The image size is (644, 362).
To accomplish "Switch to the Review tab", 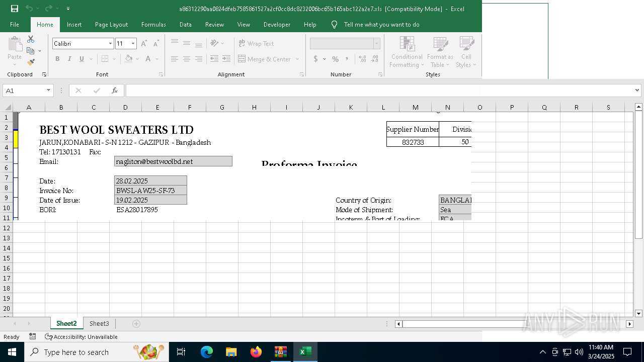I will click(x=214, y=25).
